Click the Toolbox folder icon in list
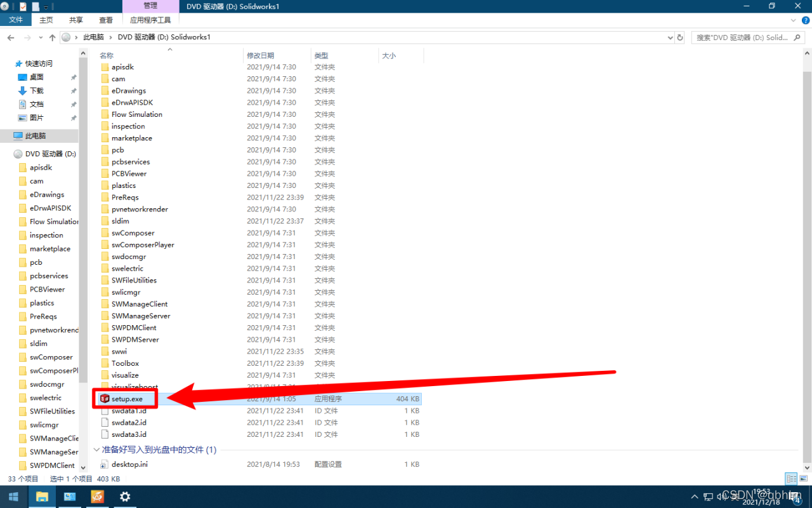812x508 pixels. click(x=105, y=363)
